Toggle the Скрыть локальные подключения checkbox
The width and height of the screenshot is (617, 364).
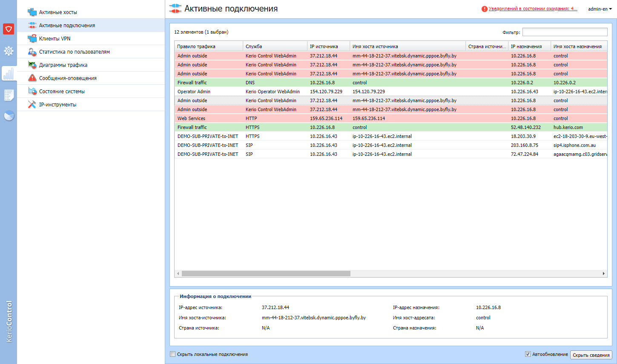tap(173, 354)
